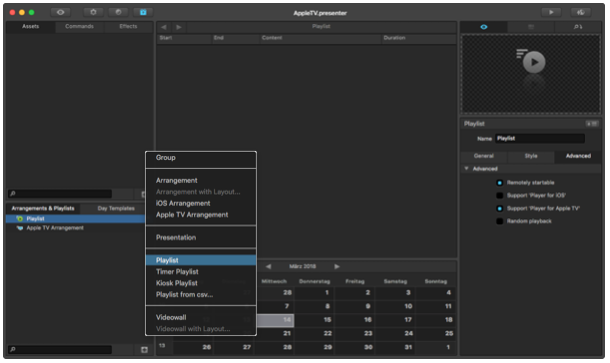Viewport: 610px width, 363px height.
Task: Click the large play icon in the preview area
Action: coord(533,62)
